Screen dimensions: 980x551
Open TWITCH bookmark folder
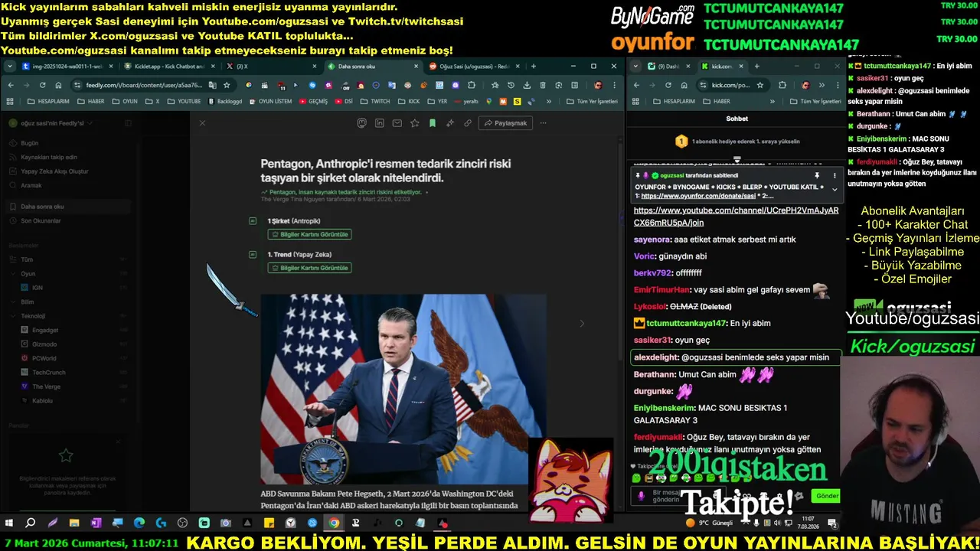375,101
